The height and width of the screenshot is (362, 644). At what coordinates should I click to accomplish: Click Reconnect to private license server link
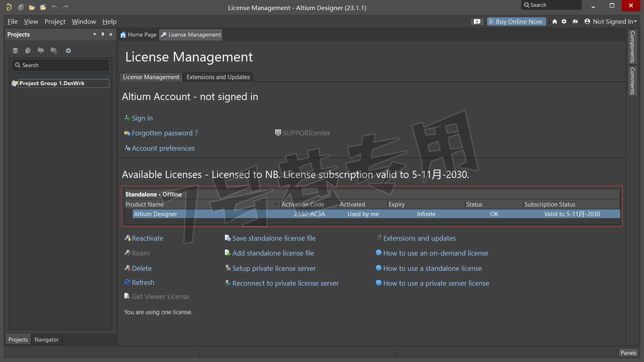[x=285, y=283]
